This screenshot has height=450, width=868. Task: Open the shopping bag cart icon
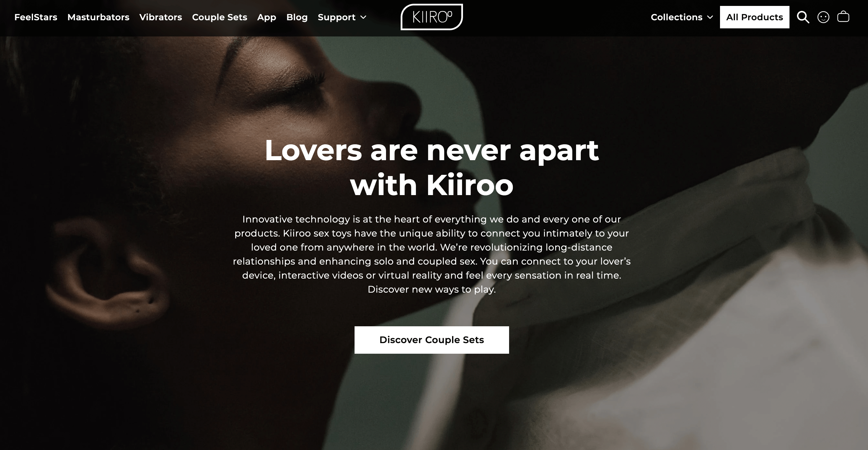pos(843,17)
